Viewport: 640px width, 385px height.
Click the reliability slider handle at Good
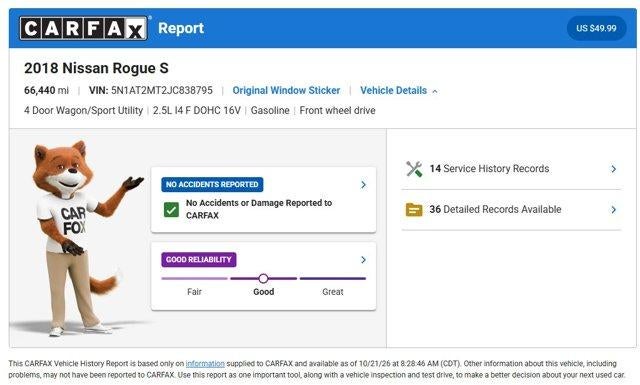pyautogui.click(x=263, y=278)
